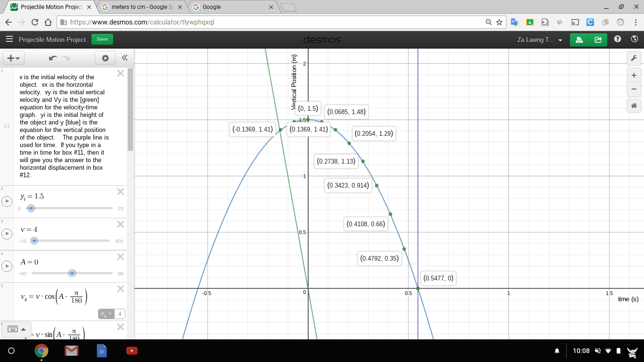Open the expression list gear settings

(105, 58)
